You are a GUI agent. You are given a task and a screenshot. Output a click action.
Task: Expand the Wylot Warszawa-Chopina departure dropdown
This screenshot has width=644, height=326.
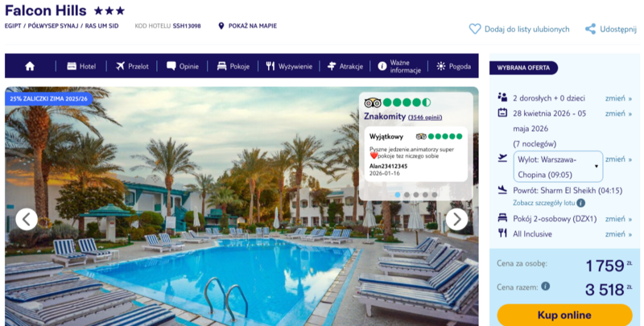tap(558, 167)
